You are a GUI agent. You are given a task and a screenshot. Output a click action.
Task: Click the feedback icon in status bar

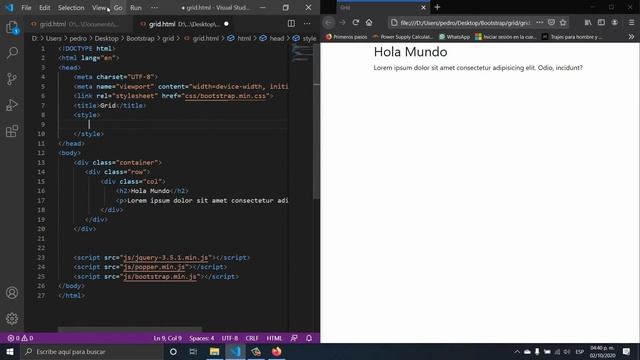(x=294, y=338)
